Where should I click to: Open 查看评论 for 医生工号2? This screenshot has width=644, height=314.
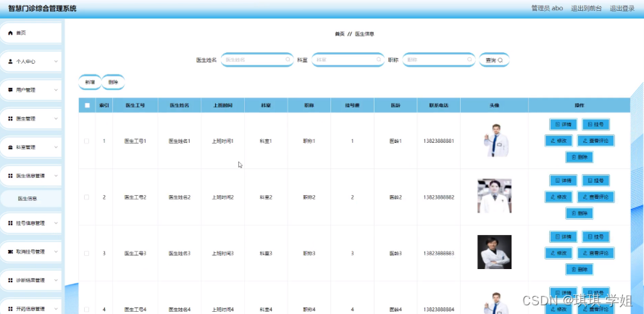click(x=595, y=197)
